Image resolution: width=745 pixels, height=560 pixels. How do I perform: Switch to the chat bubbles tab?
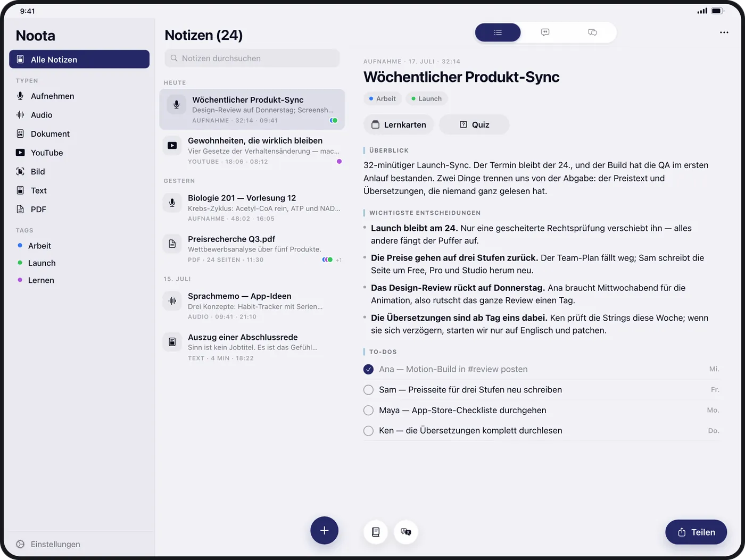[592, 32]
